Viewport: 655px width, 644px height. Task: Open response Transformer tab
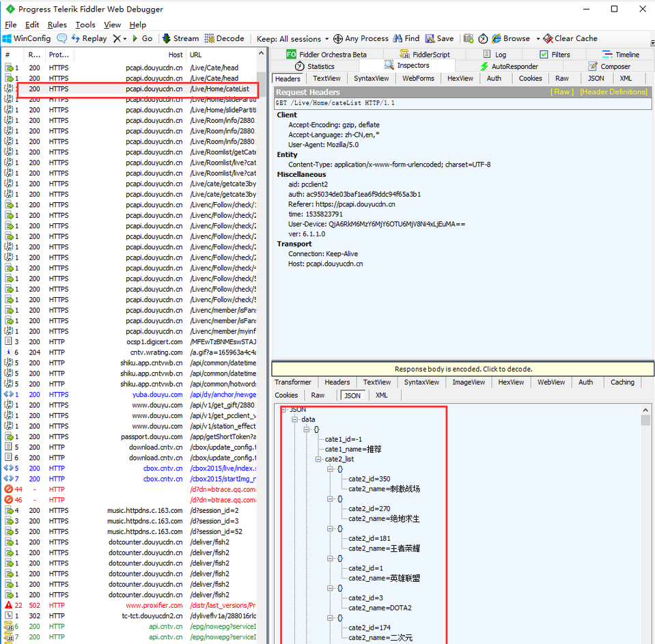pyautogui.click(x=293, y=382)
